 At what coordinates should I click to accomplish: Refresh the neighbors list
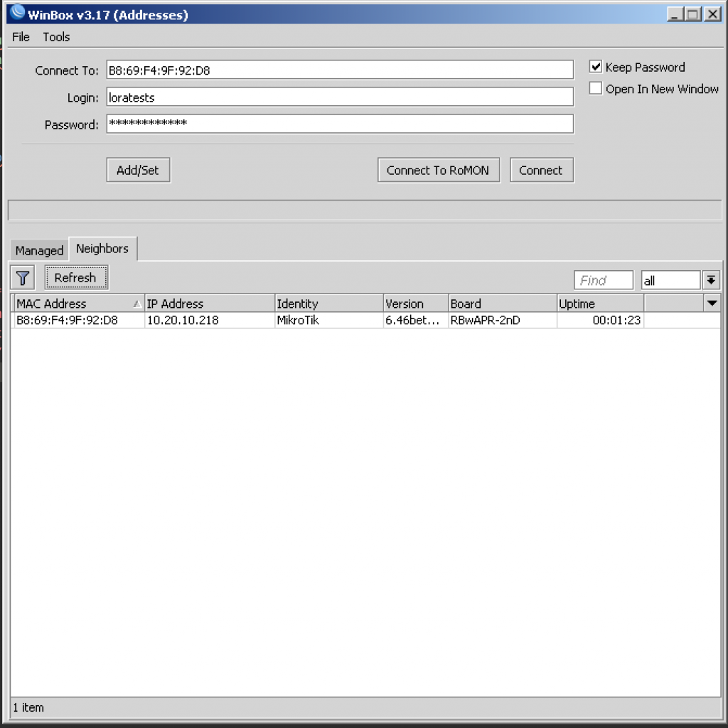point(75,278)
